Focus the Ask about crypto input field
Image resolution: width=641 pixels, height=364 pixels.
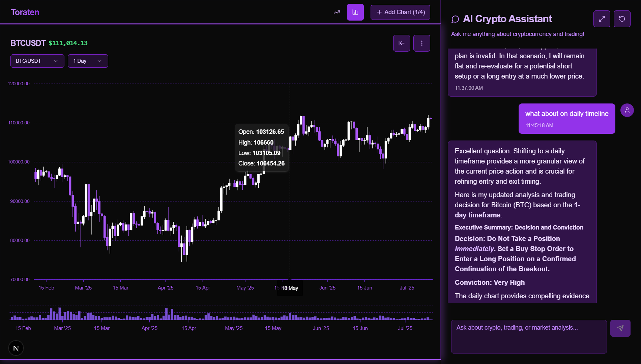(x=528, y=336)
